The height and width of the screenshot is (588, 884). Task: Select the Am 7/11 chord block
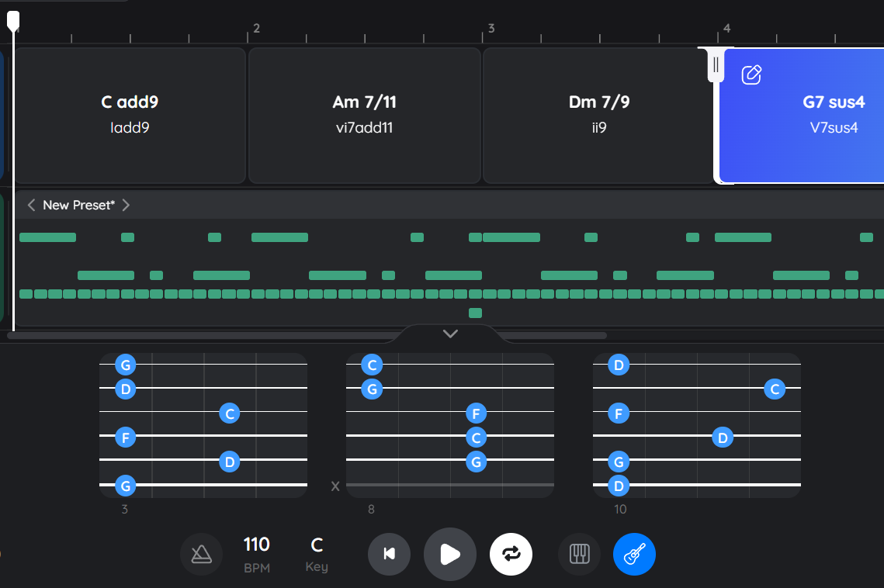point(365,116)
